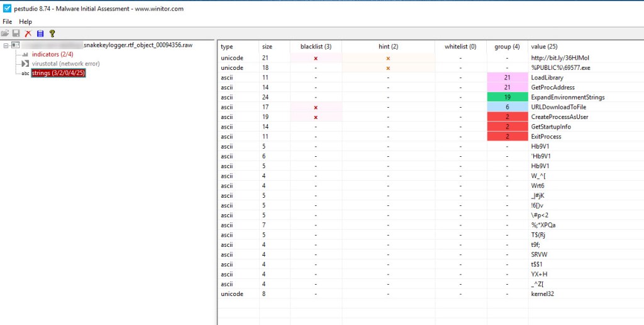Select the strings (3/2/0/4/25) tree item
The height and width of the screenshot is (325, 644).
pos(58,73)
